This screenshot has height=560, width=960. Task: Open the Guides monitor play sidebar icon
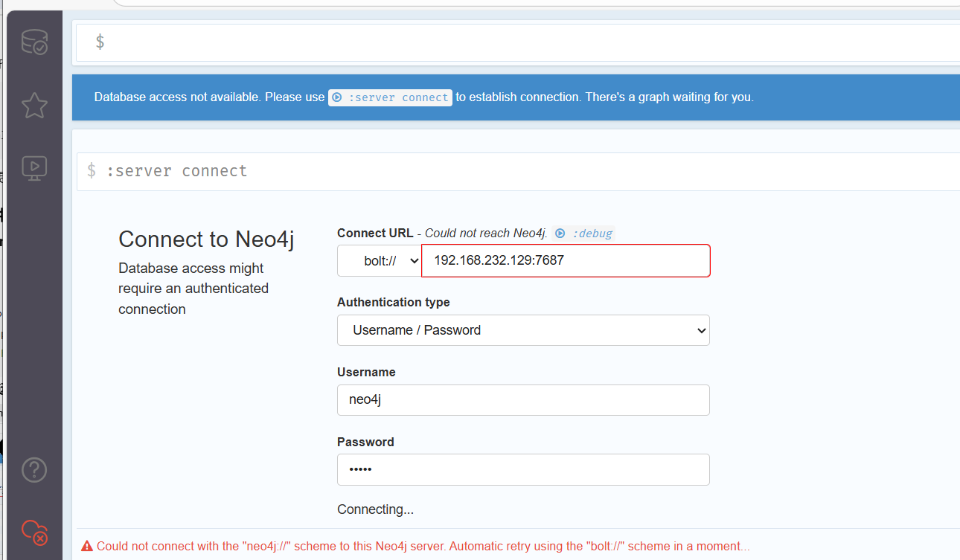coord(34,169)
